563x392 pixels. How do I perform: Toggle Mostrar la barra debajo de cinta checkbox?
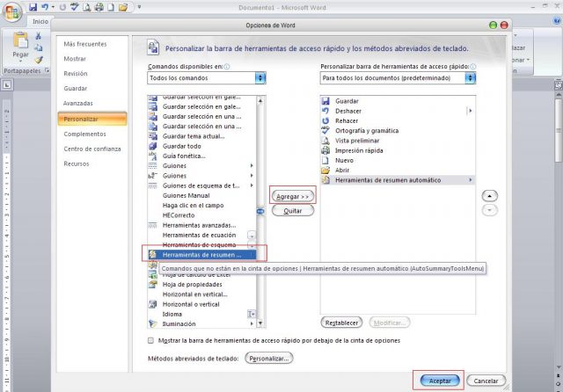coord(150,340)
